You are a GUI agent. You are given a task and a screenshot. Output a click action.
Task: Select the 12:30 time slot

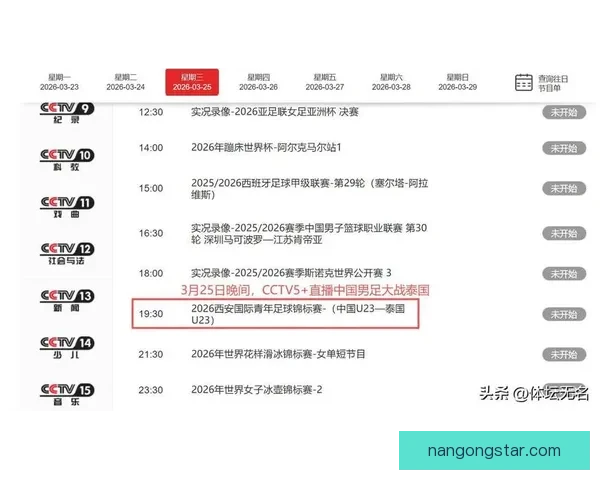click(x=151, y=113)
